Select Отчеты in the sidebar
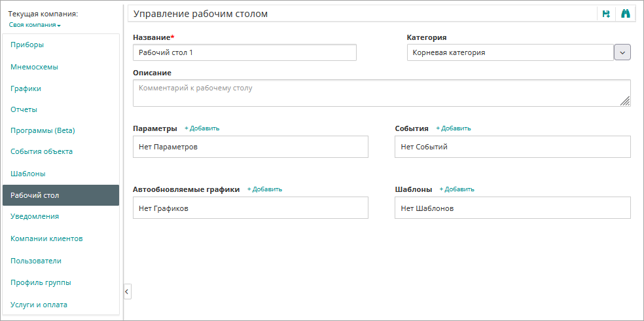This screenshot has height=321, width=644. (x=24, y=109)
